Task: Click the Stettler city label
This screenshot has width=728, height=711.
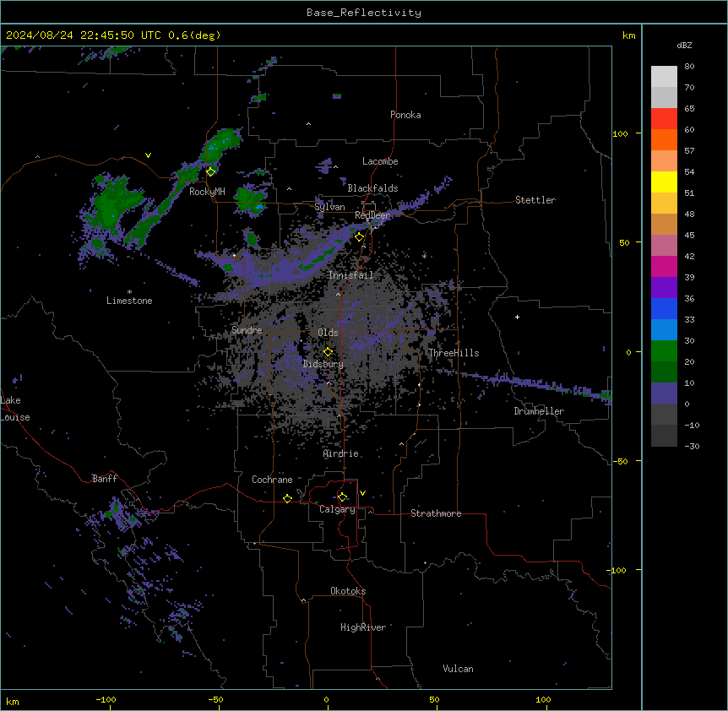Action: [x=535, y=200]
